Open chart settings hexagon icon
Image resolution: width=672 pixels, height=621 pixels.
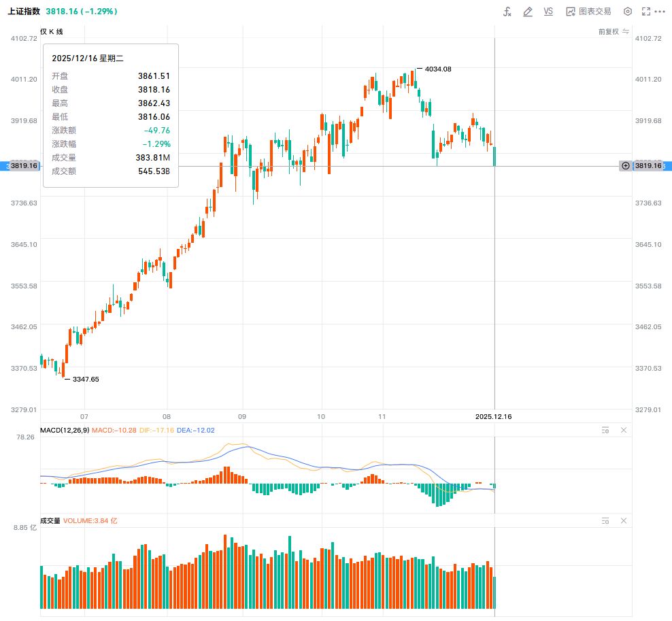pos(628,12)
